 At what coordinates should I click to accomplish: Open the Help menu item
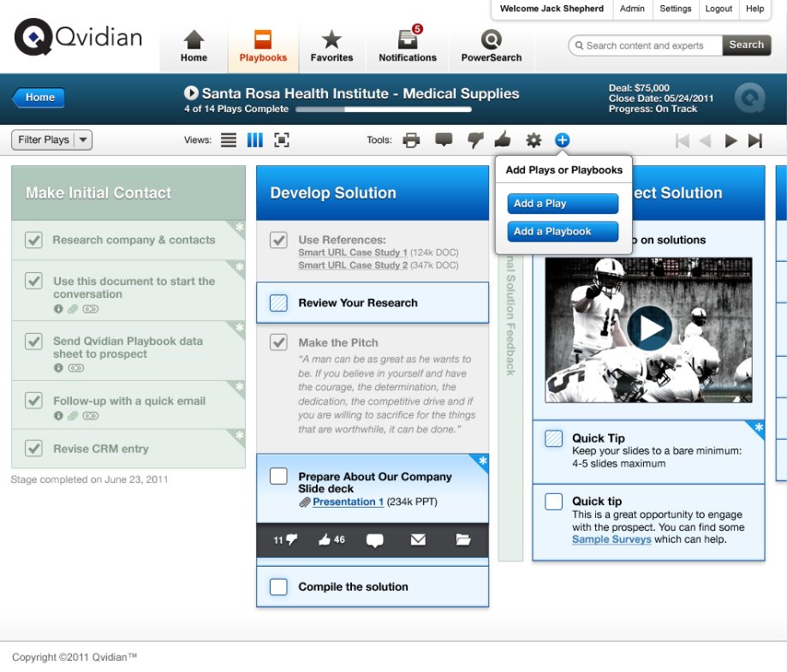pyautogui.click(x=754, y=9)
